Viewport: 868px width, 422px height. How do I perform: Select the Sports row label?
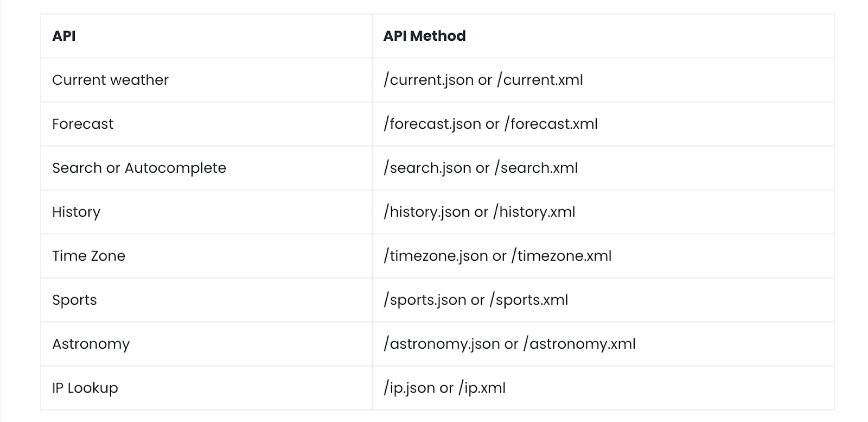(74, 300)
